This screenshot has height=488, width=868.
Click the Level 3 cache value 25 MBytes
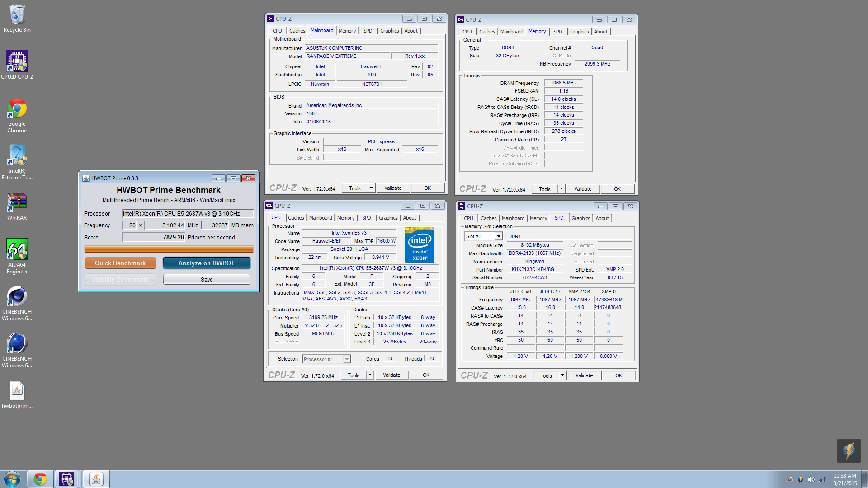click(395, 342)
